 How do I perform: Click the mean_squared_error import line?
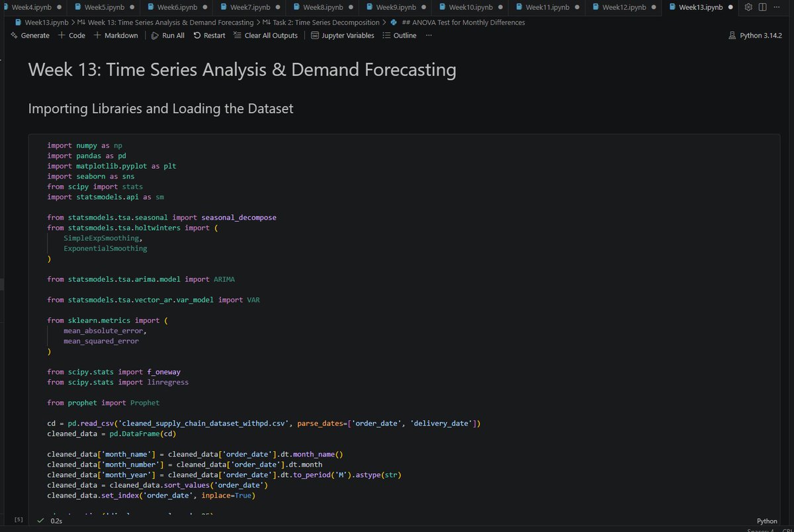pos(101,341)
